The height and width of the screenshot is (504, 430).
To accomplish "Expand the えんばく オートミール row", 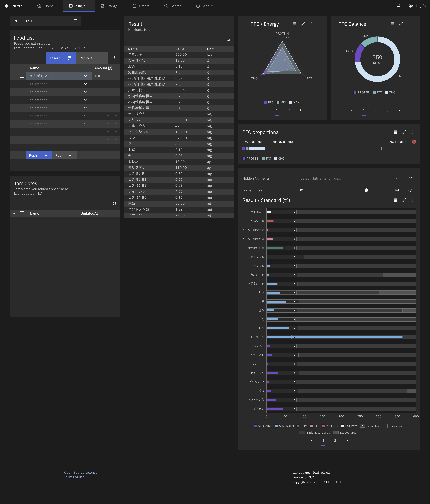I will 14,76.
